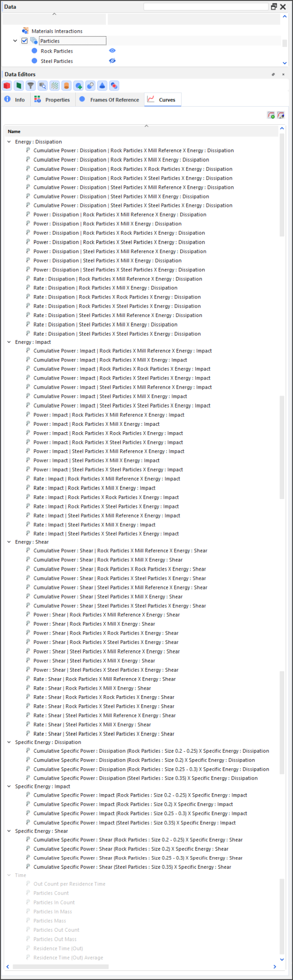This screenshot has height=980, width=293.
Task: Click the rightmost curve tool icon above the Name list
Action: tap(281, 116)
